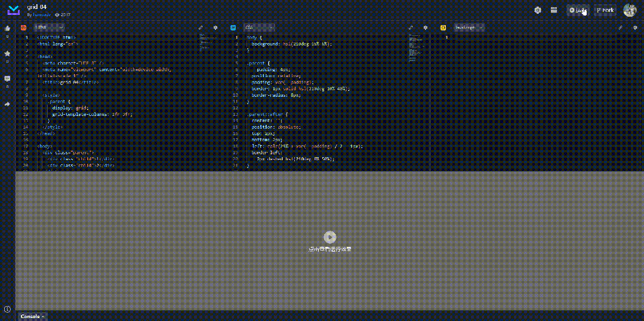Click the play button in preview area
Image resolution: width=644 pixels, height=321 pixels.
tap(330, 237)
